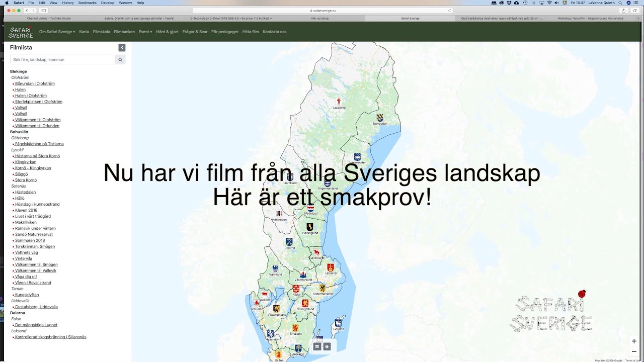Open the Fågelskådning på Tistlarna link
Screen dimensions: 644x362
(39, 144)
